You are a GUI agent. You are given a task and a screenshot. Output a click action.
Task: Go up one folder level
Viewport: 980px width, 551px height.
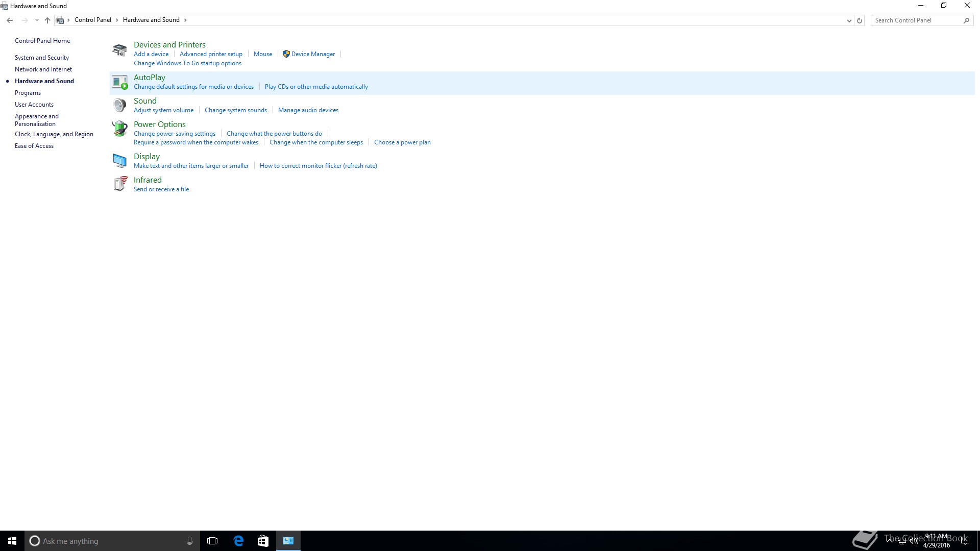pyautogui.click(x=47, y=20)
